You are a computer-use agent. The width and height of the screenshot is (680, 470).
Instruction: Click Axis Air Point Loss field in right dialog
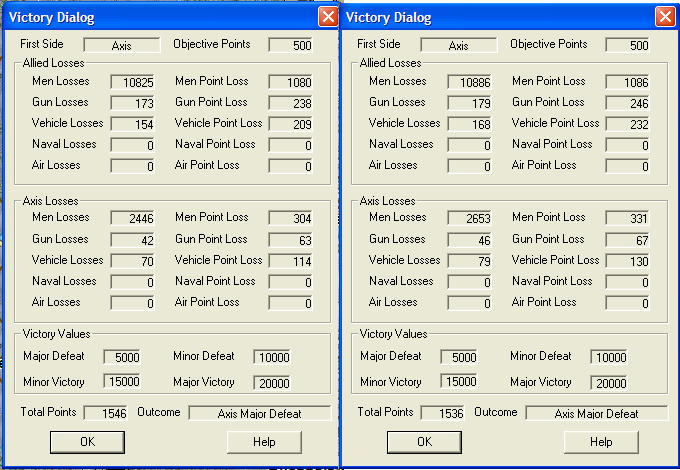(628, 303)
